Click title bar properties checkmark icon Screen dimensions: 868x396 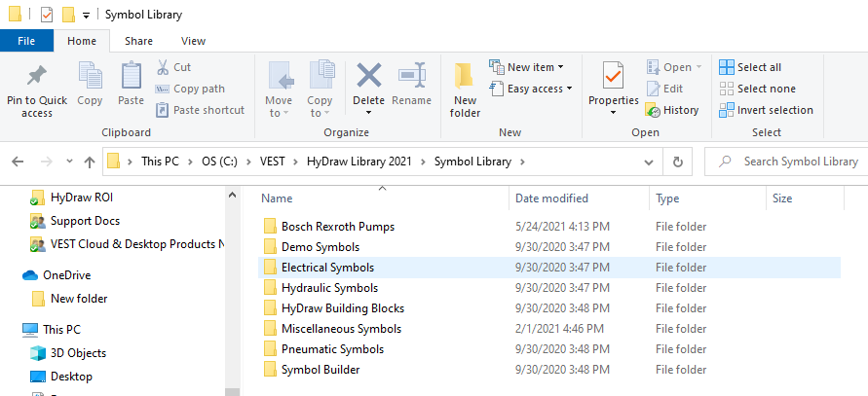pyautogui.click(x=47, y=15)
